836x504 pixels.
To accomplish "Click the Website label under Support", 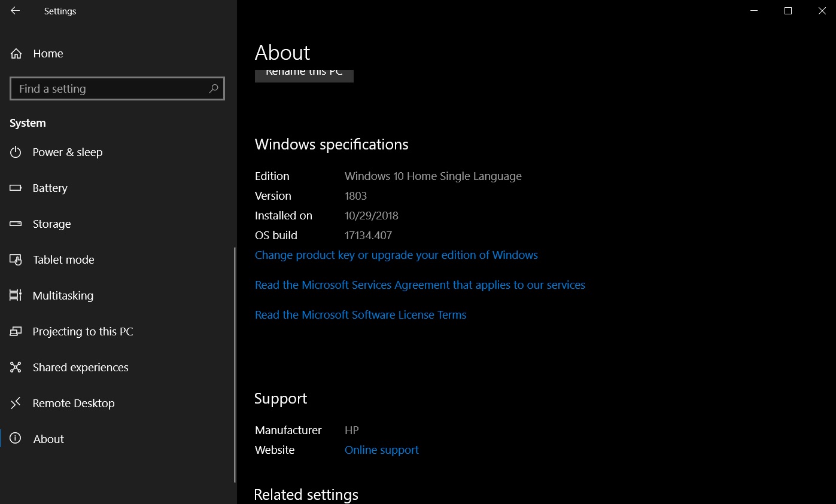I will [275, 450].
